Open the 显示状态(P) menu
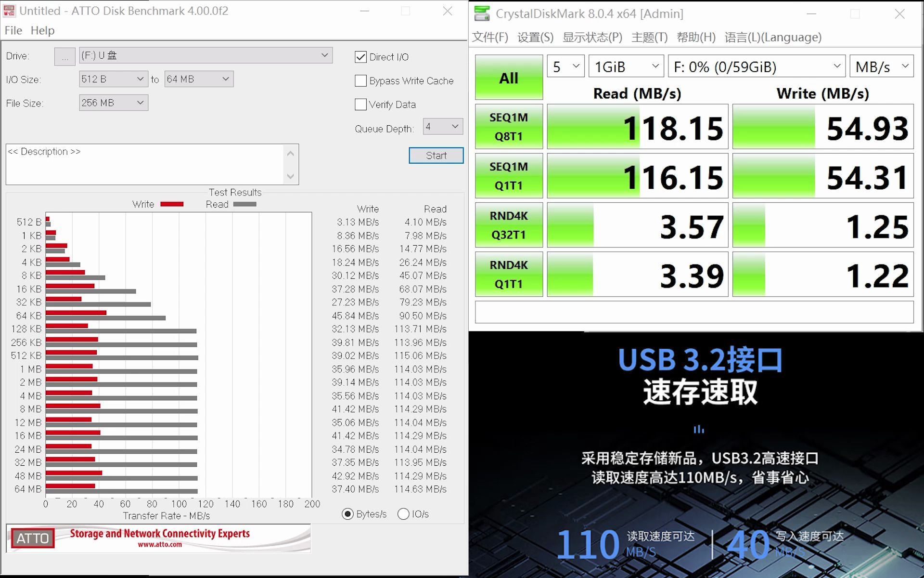The height and width of the screenshot is (578, 924). (592, 37)
